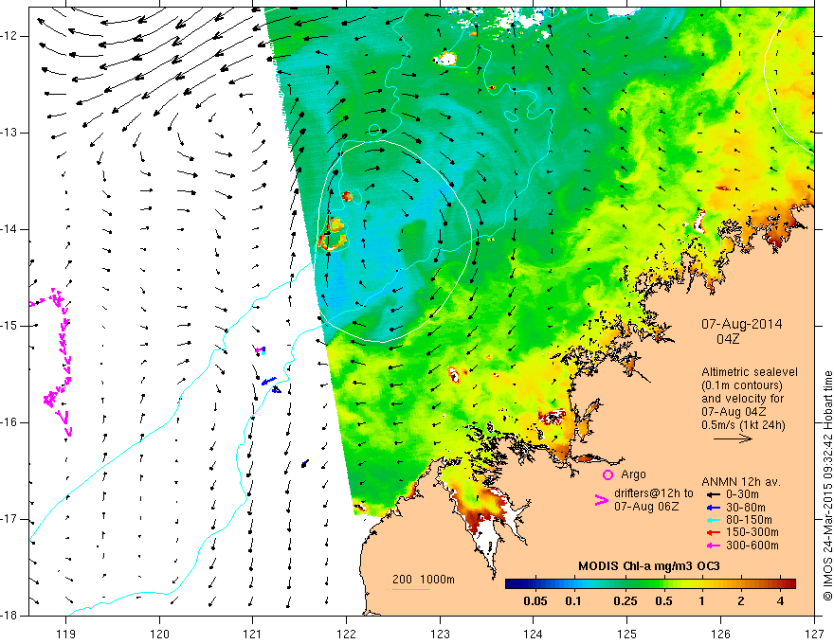Click the 'ANMN 12h av.' legend heading
The width and height of the screenshot is (834, 644).
click(x=741, y=482)
